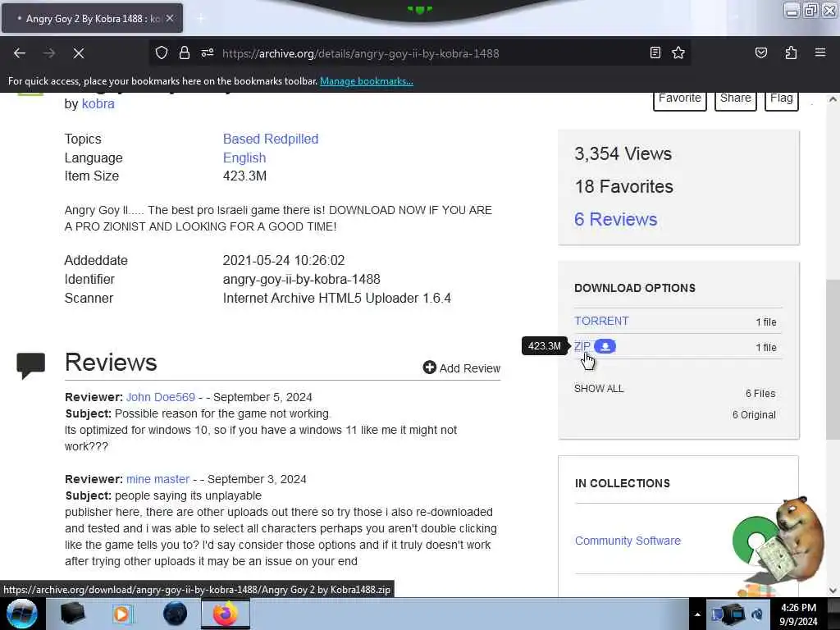Open the Firefox hamburger menu
Image resolution: width=840 pixels, height=630 pixels.
819,52
